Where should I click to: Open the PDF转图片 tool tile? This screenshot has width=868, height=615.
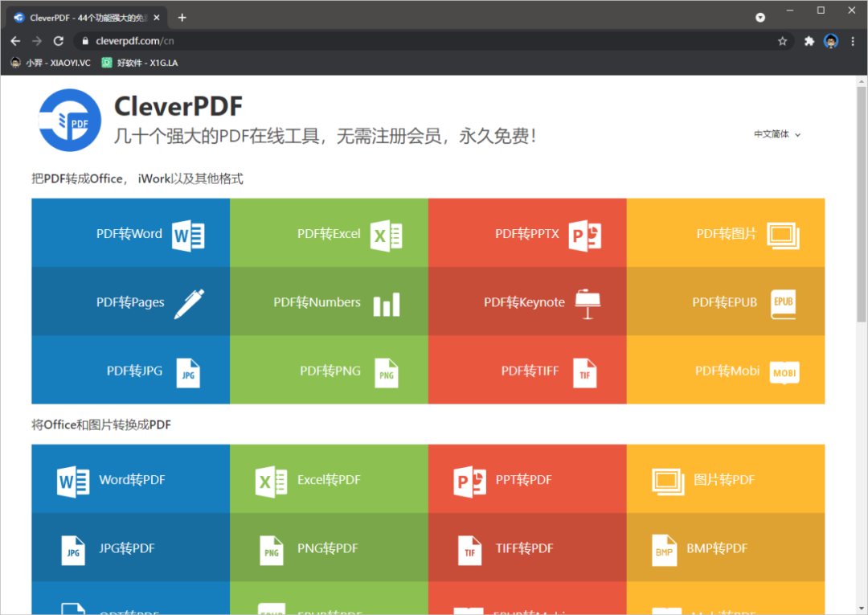point(726,234)
